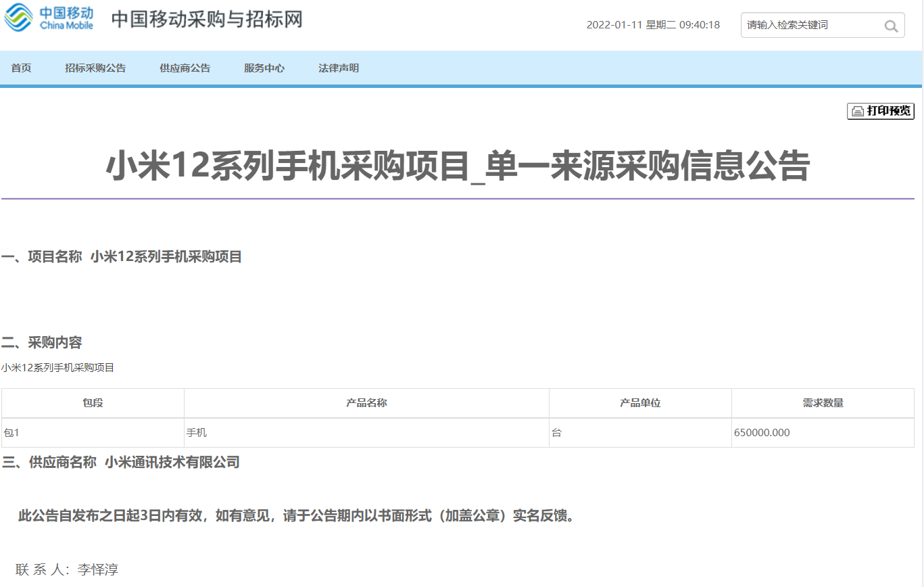
Task: Select the 包1 table cell
Action: [93, 433]
